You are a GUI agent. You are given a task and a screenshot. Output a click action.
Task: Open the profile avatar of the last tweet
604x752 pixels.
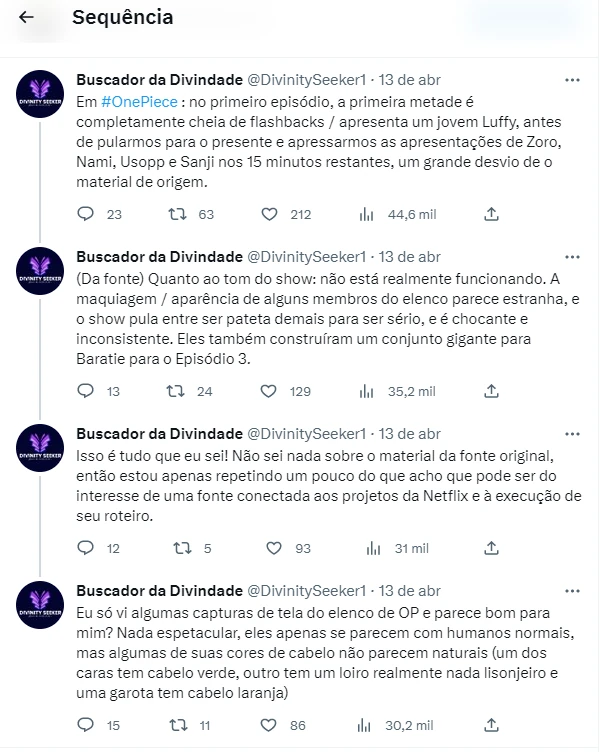pyautogui.click(x=40, y=605)
